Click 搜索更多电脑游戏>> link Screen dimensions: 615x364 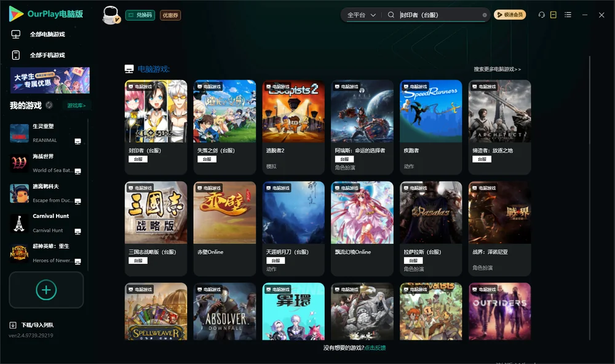pyautogui.click(x=498, y=69)
